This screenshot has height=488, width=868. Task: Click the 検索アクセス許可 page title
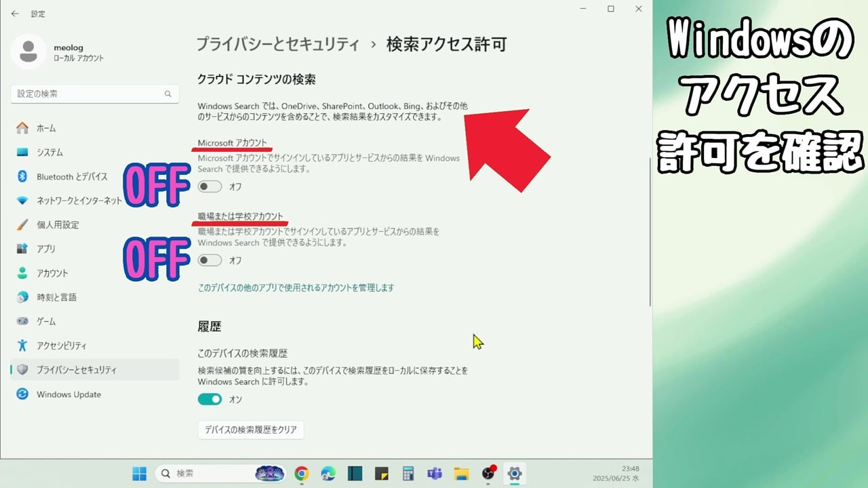447,45
